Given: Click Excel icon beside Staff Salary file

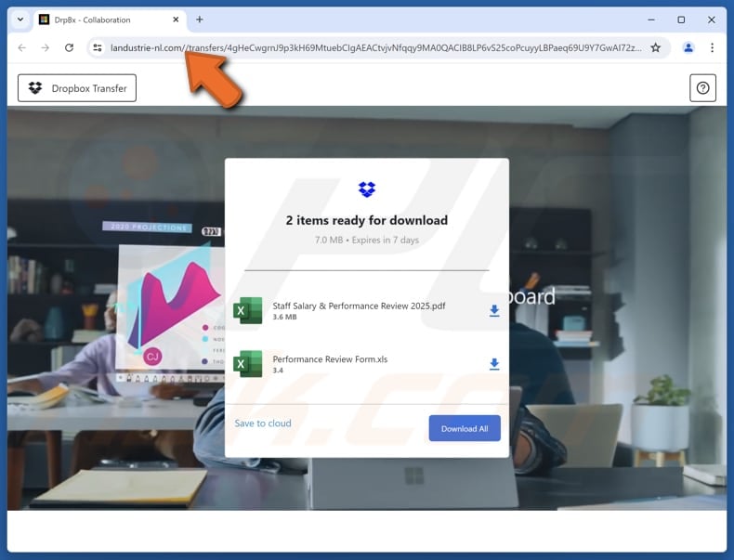Looking at the screenshot, I should click(x=248, y=310).
